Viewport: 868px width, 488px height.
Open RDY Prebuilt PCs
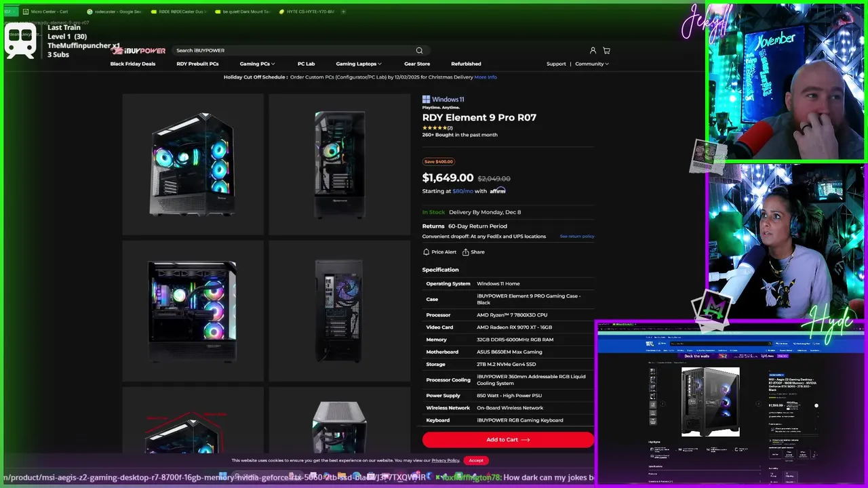click(x=197, y=64)
